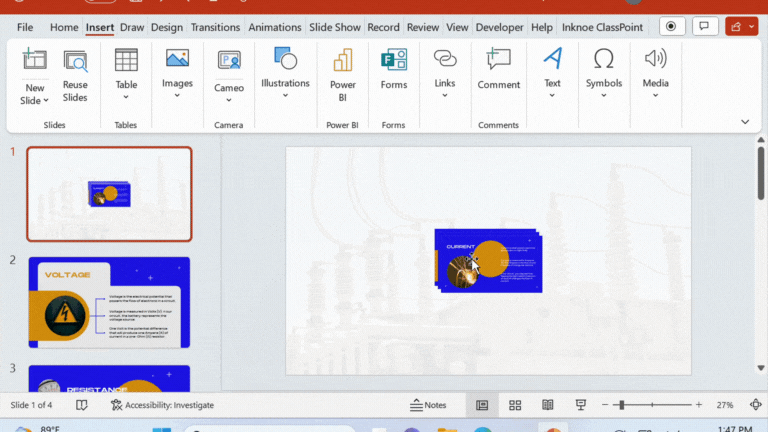This screenshot has height=432, width=768.
Task: Click the Cameo camera icon
Action: point(229,60)
